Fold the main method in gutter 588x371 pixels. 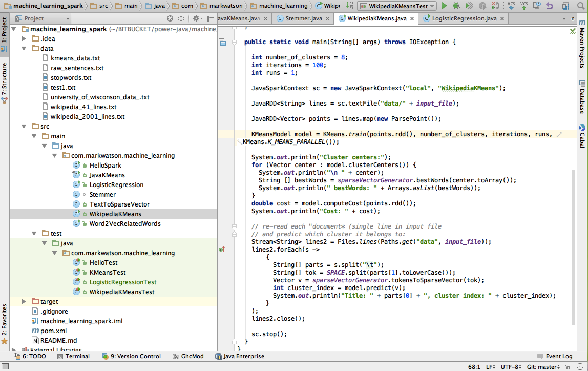tap(235, 42)
